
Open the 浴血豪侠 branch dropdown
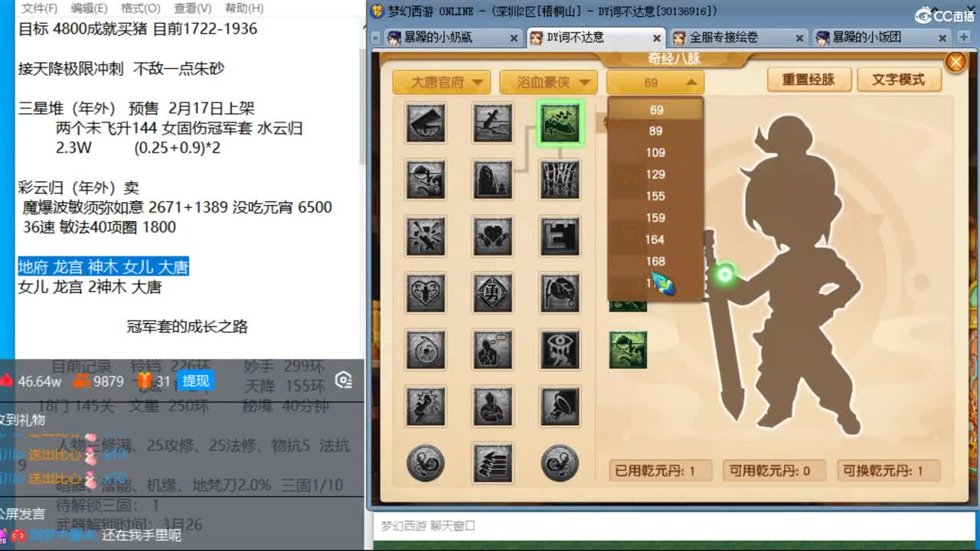click(x=548, y=83)
